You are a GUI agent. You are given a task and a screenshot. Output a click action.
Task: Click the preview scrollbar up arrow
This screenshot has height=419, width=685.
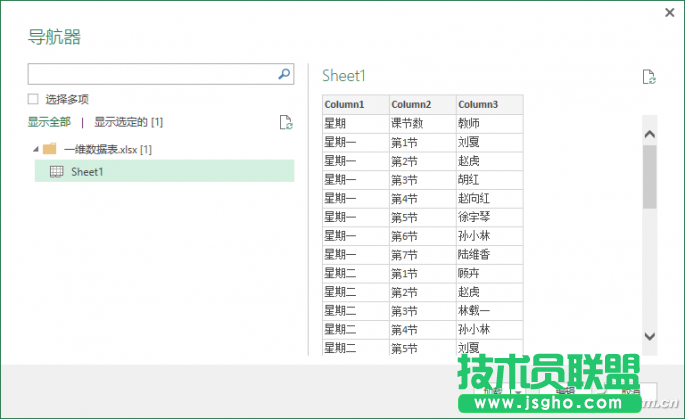coord(649,134)
